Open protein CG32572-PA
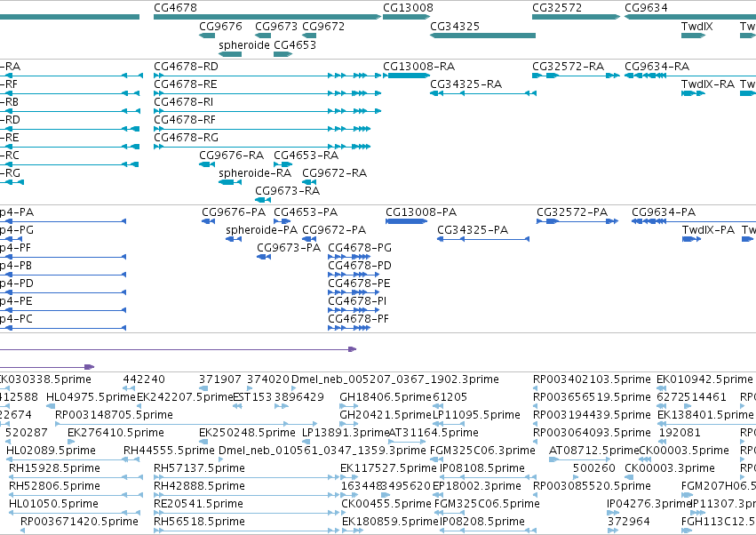The image size is (756, 535). [x=572, y=212]
